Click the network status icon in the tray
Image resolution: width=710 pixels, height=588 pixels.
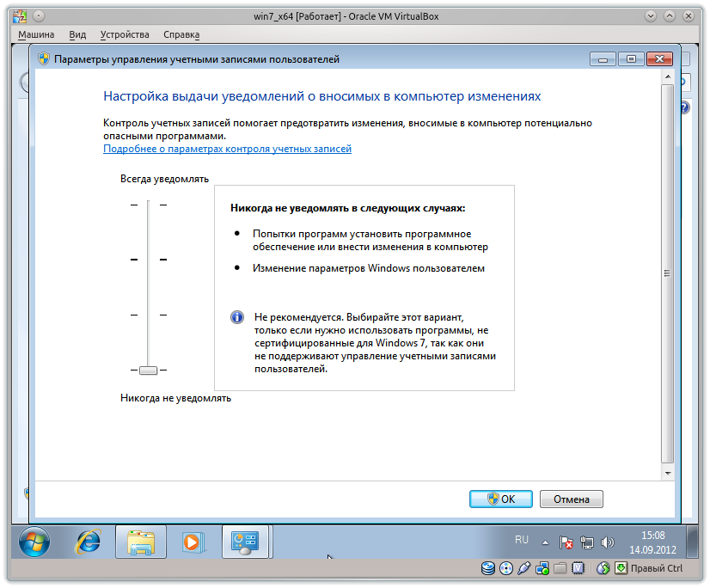pyautogui.click(x=586, y=542)
